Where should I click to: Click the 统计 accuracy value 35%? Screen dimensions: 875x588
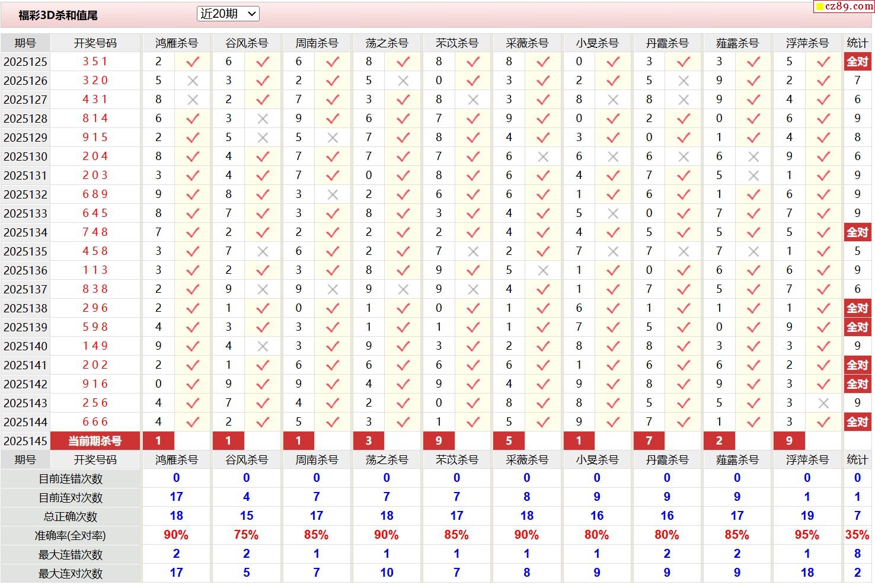pyautogui.click(x=857, y=535)
